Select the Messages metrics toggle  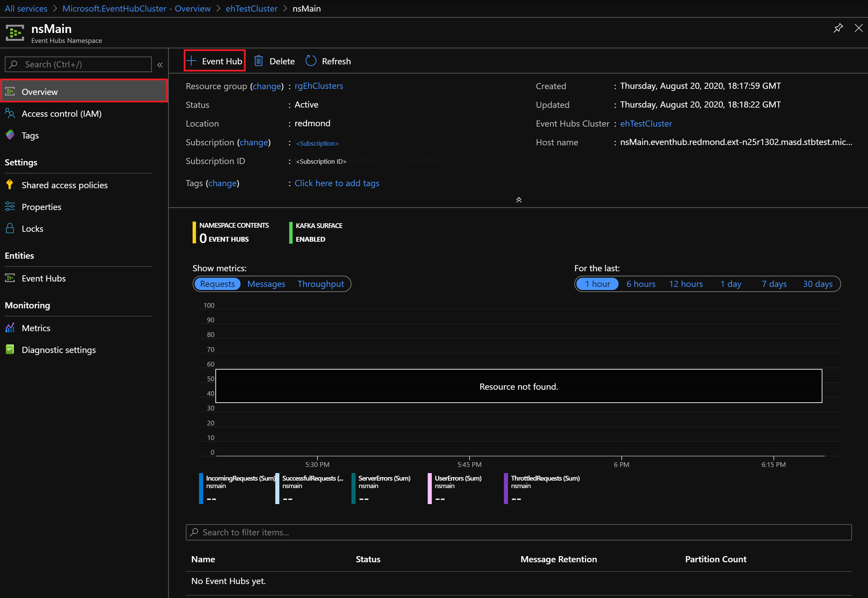[x=266, y=284]
